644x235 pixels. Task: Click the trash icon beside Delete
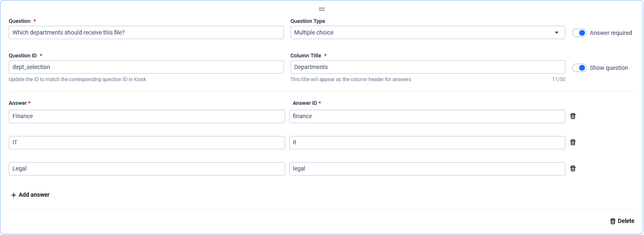[x=612, y=221]
